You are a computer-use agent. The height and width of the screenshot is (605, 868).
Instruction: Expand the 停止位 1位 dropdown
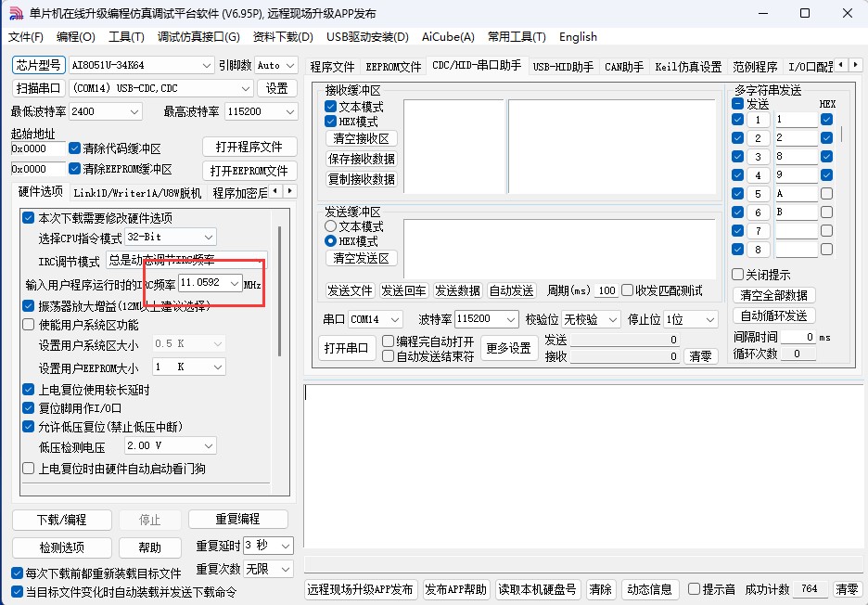tap(710, 319)
